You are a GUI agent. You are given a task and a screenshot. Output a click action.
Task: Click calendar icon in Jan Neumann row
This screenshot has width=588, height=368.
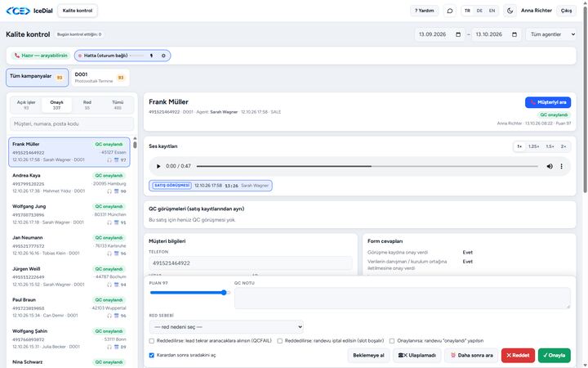[116, 254]
